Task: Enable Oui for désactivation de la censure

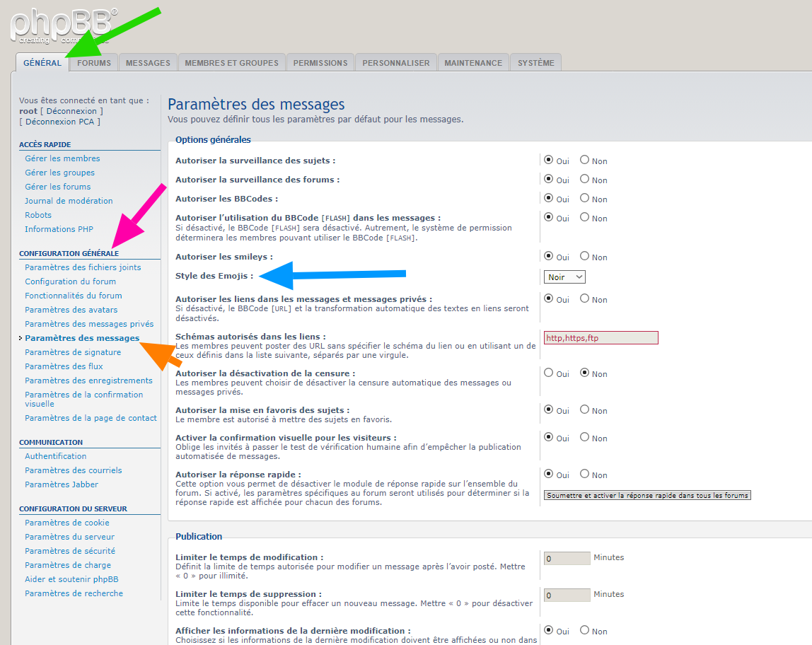Action: pyautogui.click(x=548, y=373)
